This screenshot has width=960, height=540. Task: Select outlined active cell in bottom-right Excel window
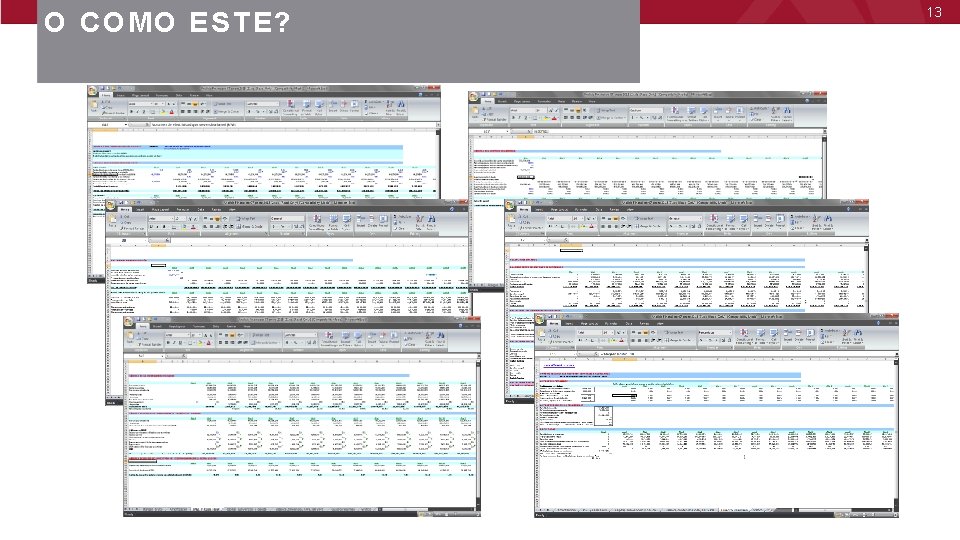click(x=624, y=396)
